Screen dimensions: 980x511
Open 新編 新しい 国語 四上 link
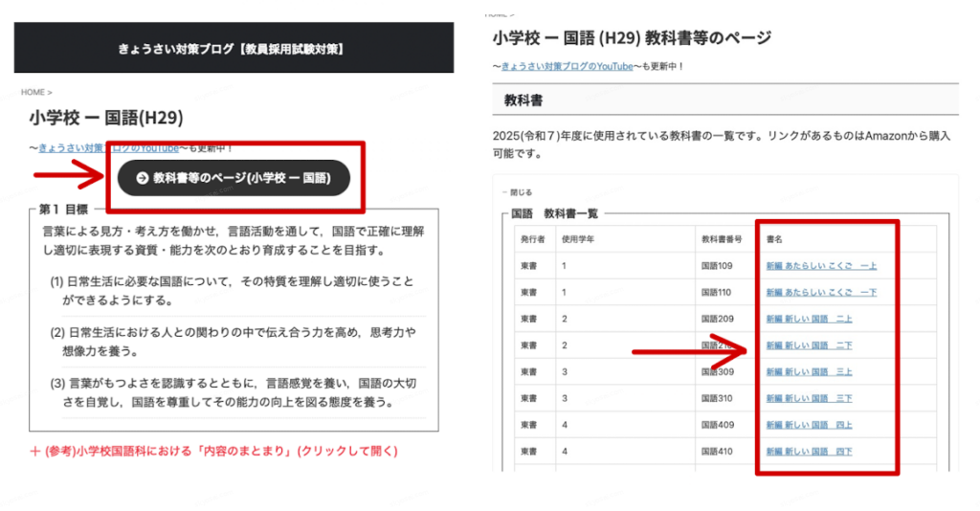[809, 425]
